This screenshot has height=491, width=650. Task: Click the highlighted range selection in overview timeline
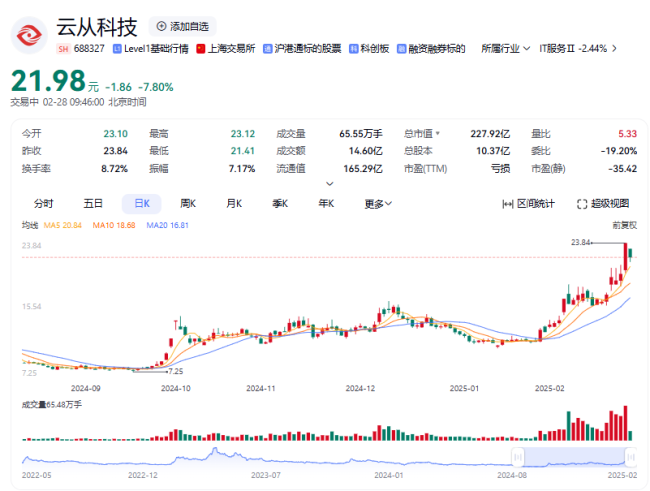tap(574, 457)
